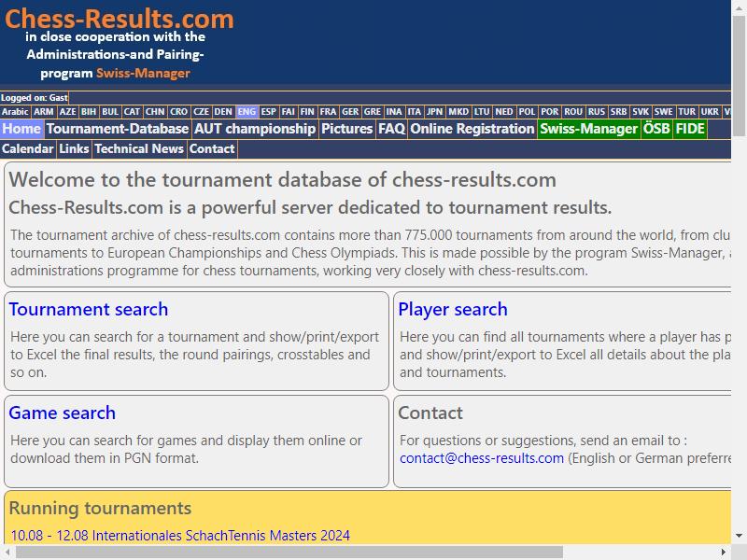
Task: Open AUT championship menu item
Action: 255,129
